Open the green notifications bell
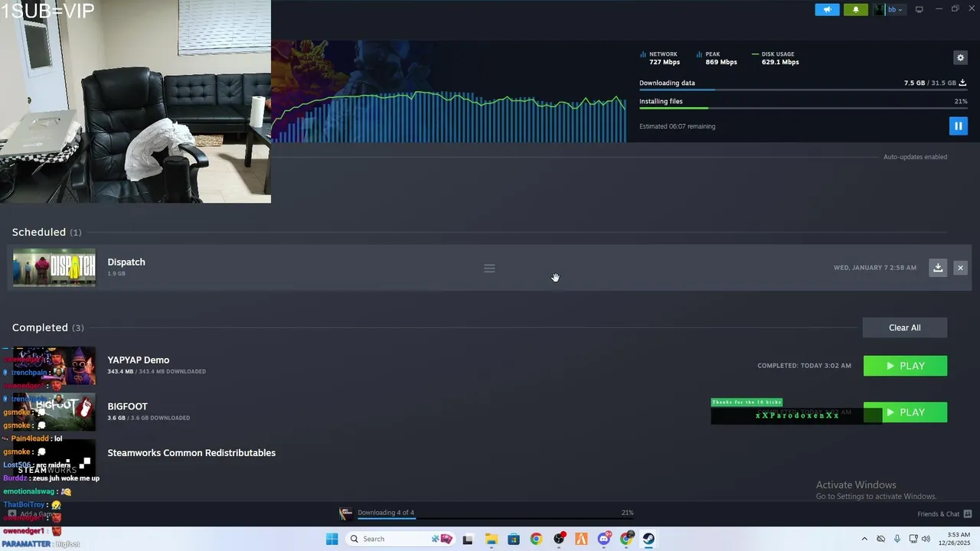 click(856, 9)
